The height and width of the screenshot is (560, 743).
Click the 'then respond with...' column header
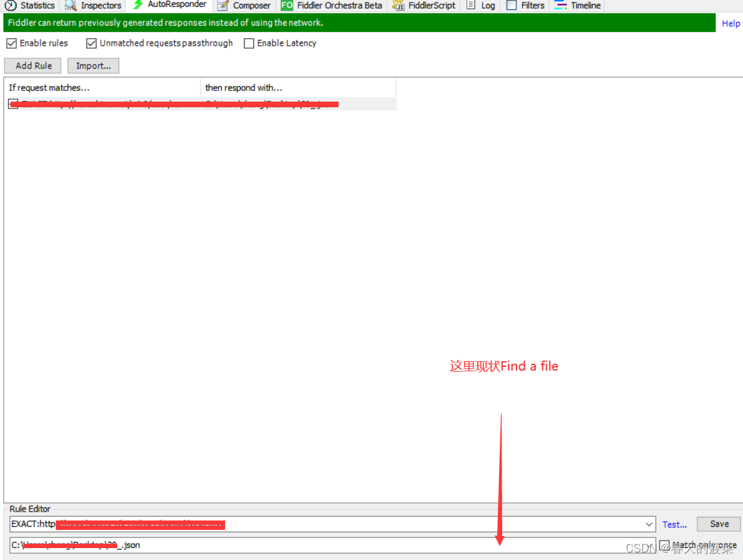coord(298,88)
